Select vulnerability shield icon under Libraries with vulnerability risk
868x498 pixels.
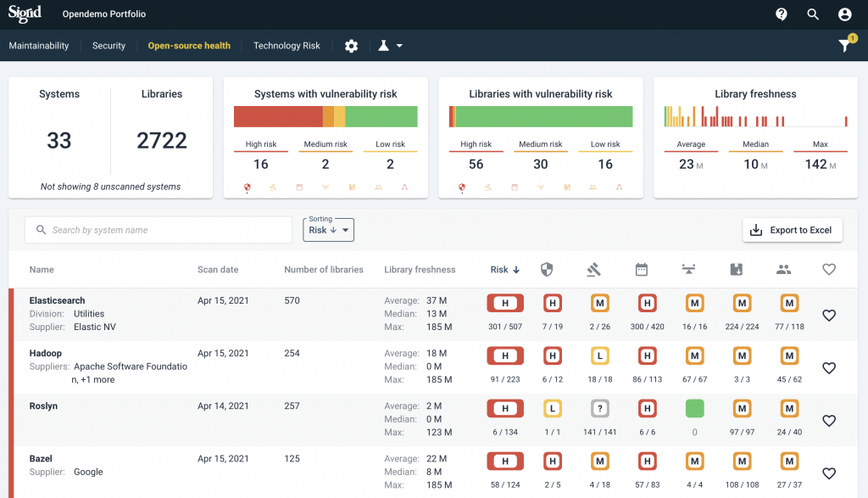462,187
